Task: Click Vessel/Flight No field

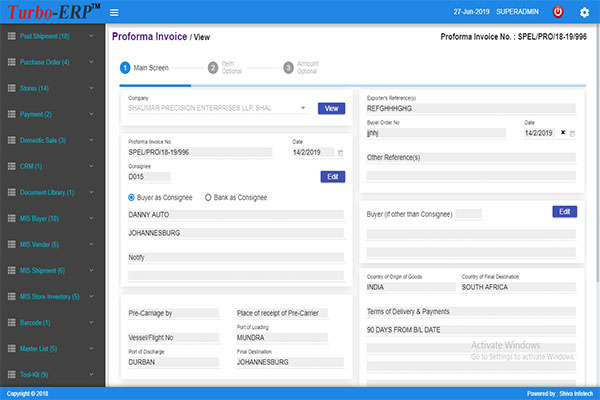Action: point(174,338)
